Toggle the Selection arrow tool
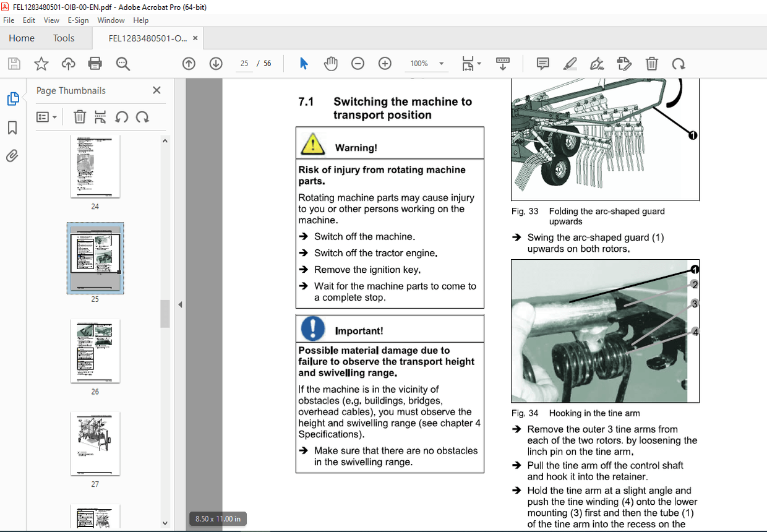767x532 pixels. click(x=304, y=63)
